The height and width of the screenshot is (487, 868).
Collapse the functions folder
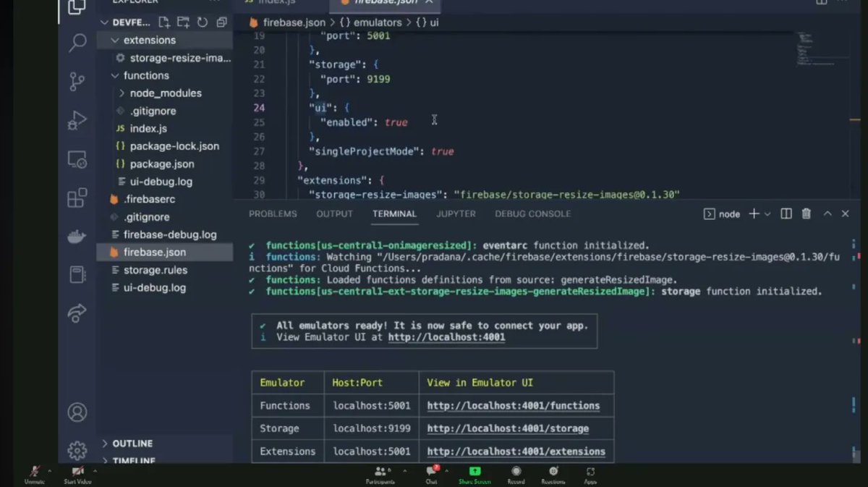click(115, 75)
